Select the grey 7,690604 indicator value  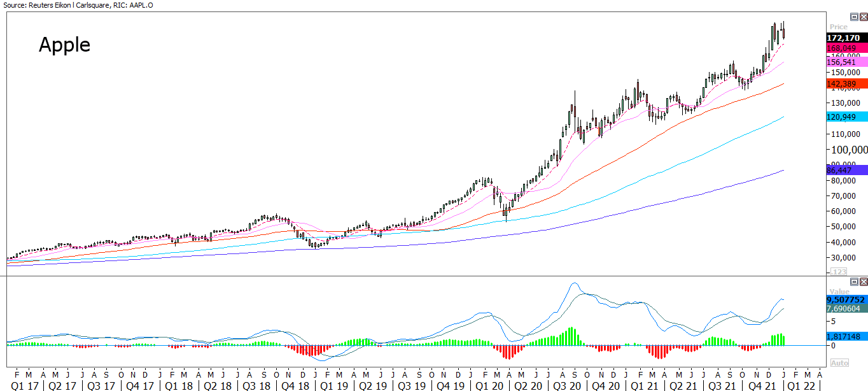(x=846, y=308)
